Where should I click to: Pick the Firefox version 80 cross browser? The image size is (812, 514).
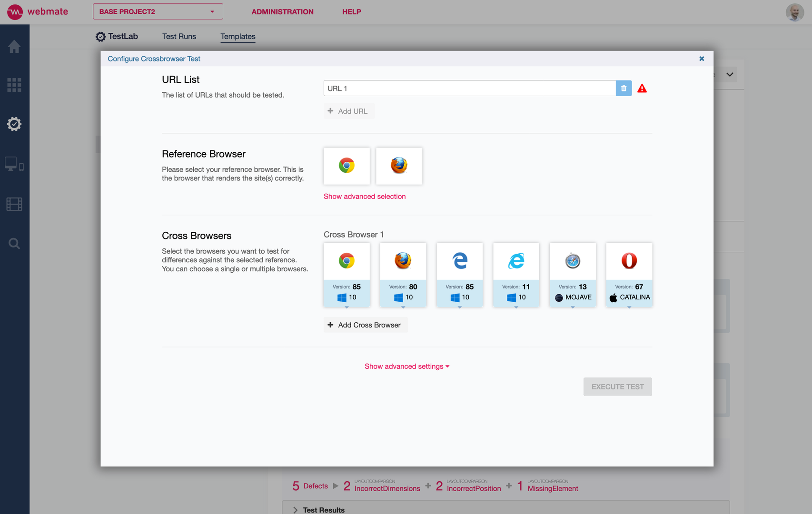[403, 275]
